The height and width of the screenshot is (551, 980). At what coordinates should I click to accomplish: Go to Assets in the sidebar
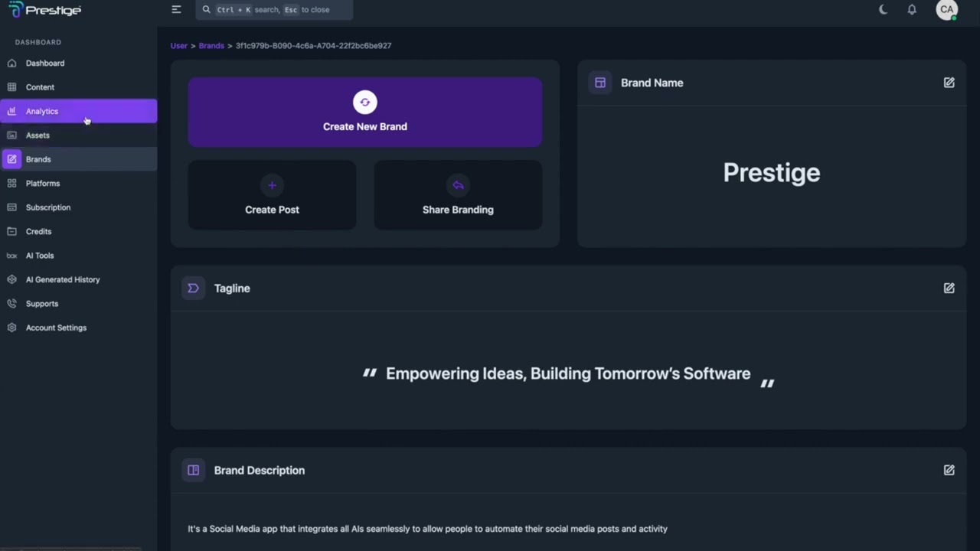click(x=38, y=135)
